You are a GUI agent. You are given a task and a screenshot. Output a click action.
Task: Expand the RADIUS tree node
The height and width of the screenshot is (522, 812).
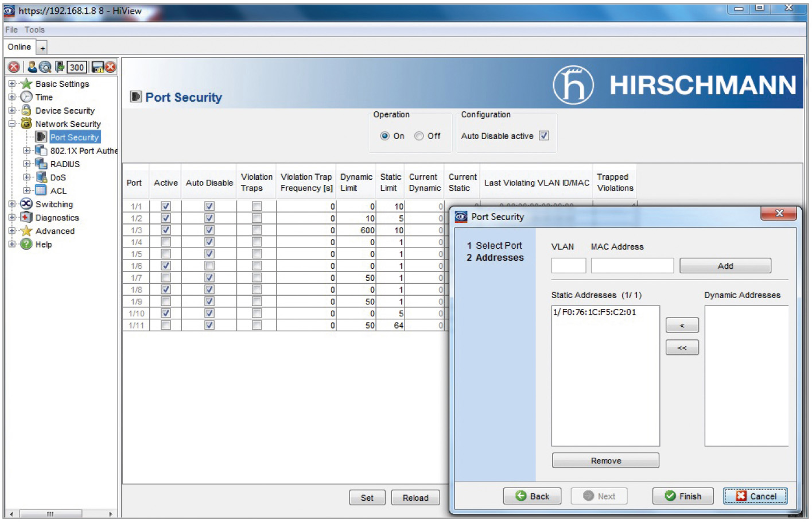(x=26, y=164)
